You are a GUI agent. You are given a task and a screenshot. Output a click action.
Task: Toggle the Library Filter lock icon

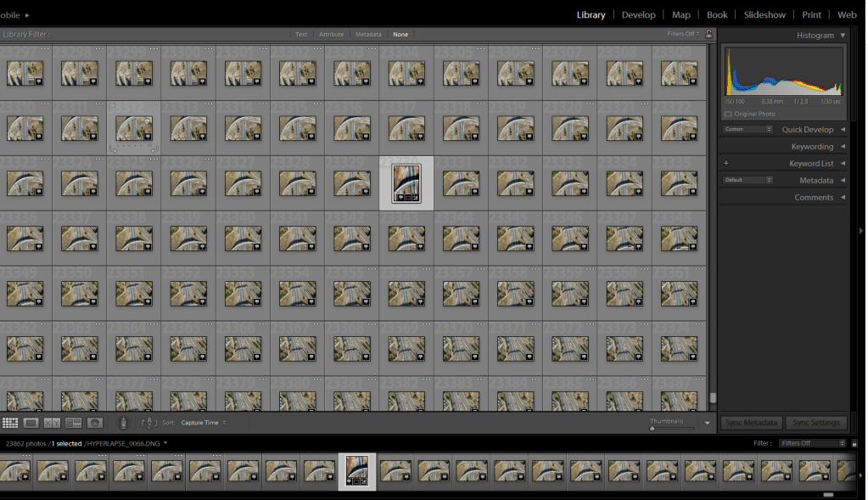(709, 34)
